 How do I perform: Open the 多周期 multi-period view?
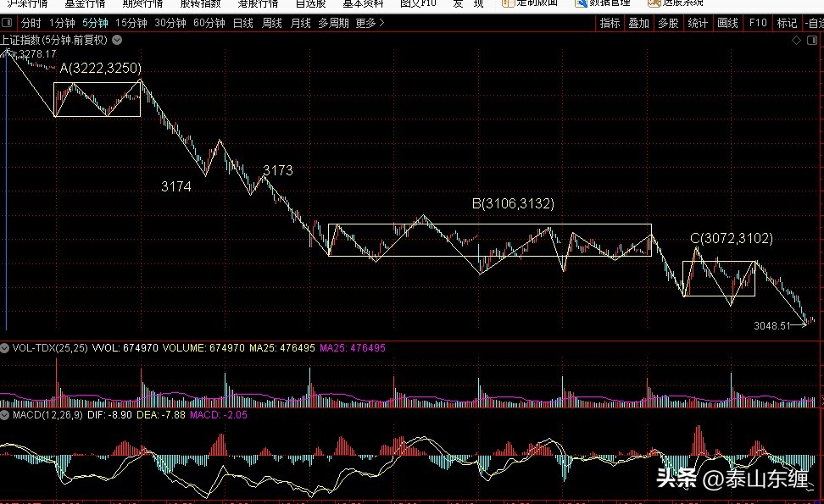[334, 23]
